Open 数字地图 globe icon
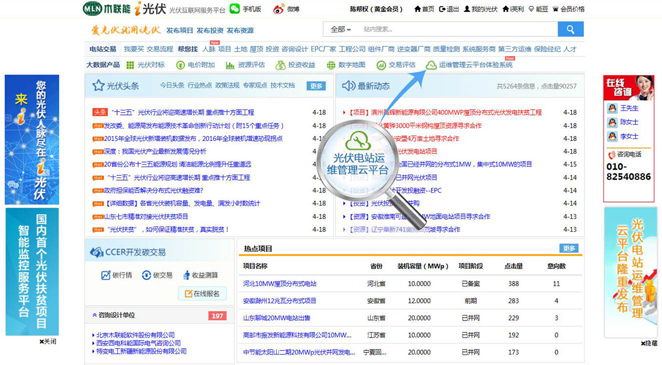The height and width of the screenshot is (365, 662). (331, 65)
